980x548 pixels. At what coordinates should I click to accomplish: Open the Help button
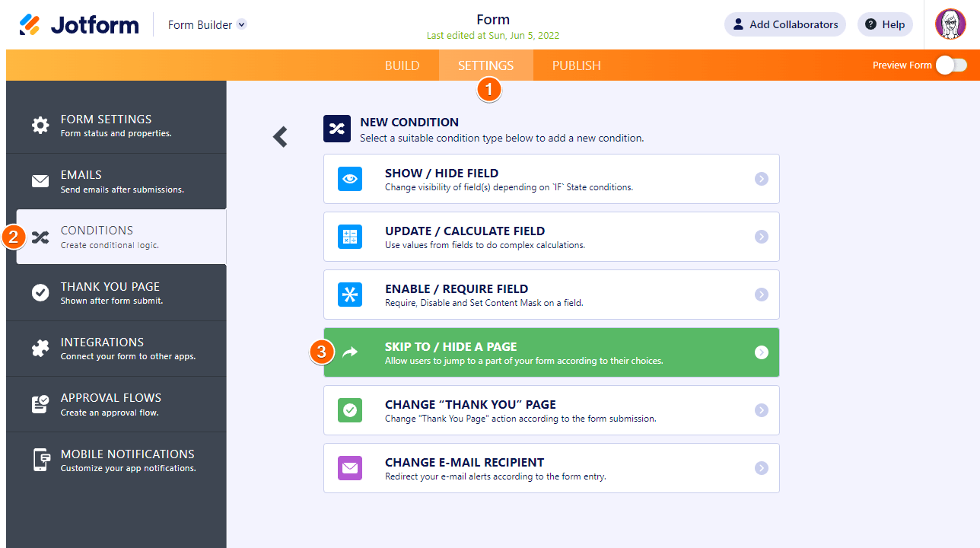(x=885, y=24)
